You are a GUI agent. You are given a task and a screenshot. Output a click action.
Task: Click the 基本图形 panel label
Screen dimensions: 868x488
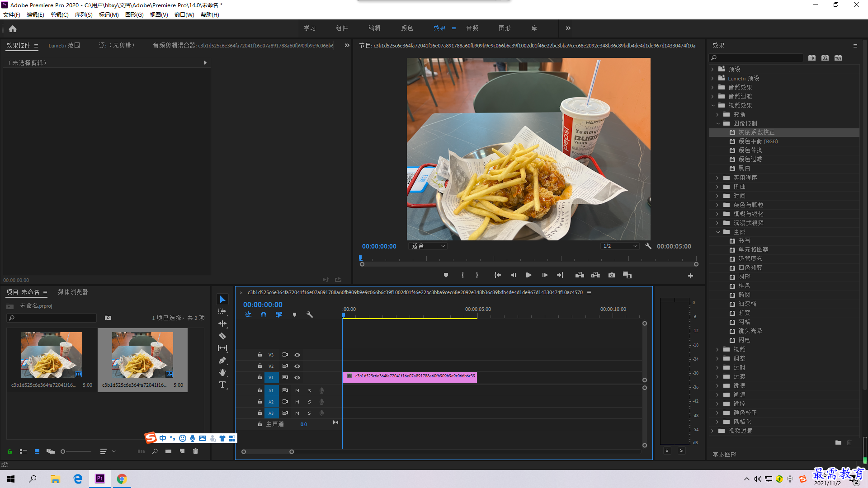point(724,455)
